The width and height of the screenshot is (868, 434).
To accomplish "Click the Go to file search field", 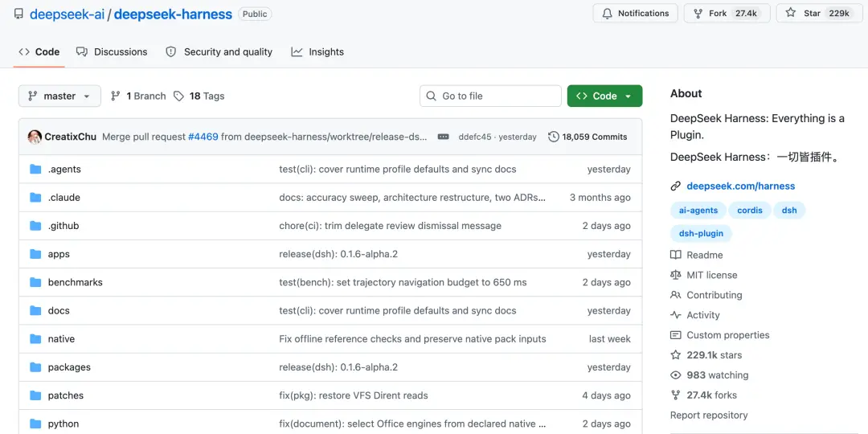I will [490, 96].
